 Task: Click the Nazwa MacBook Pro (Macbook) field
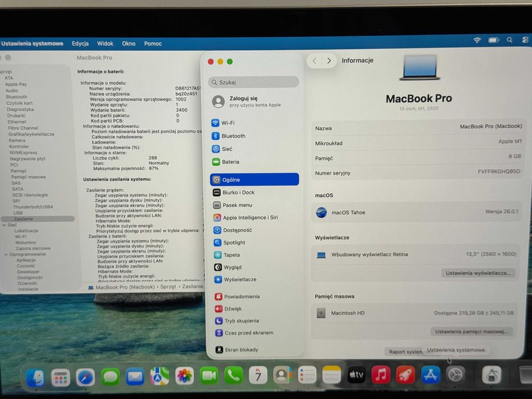(418, 128)
